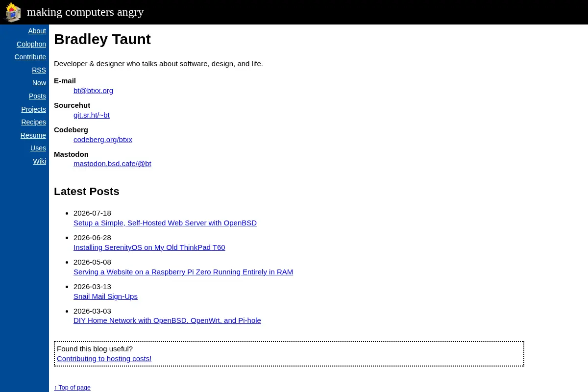Open mastodon.bsd.cafe/@bt profile link
Image resolution: width=588 pixels, height=392 pixels.
[x=112, y=164]
